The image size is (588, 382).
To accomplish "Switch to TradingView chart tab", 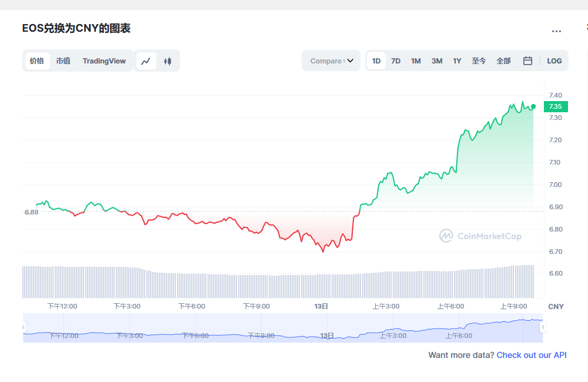I will pyautogui.click(x=104, y=61).
